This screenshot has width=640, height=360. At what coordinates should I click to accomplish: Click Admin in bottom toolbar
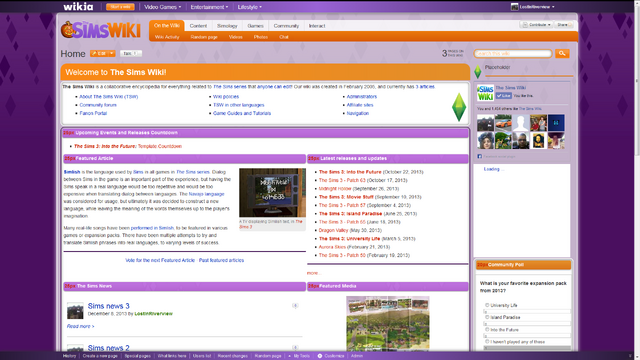[x=357, y=356]
